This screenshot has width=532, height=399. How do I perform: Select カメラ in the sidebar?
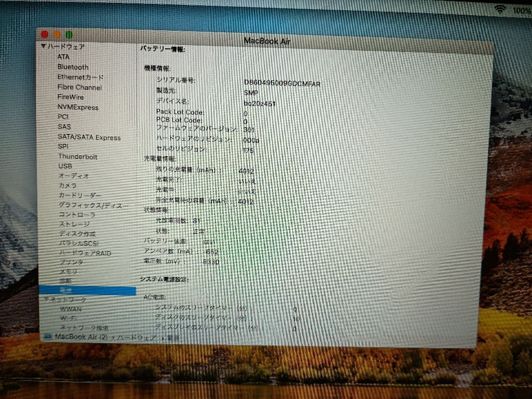click(68, 185)
